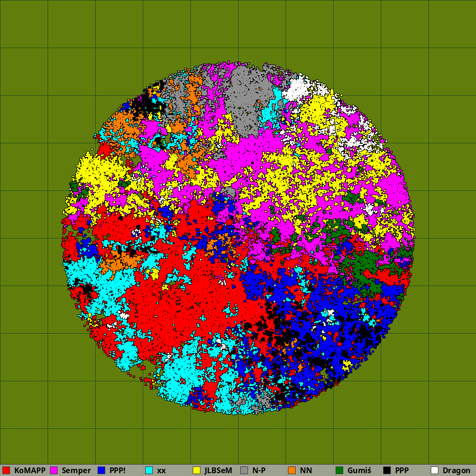Select the PPP! legend label
Image resolution: width=476 pixels, height=476 pixels.
click(118, 470)
